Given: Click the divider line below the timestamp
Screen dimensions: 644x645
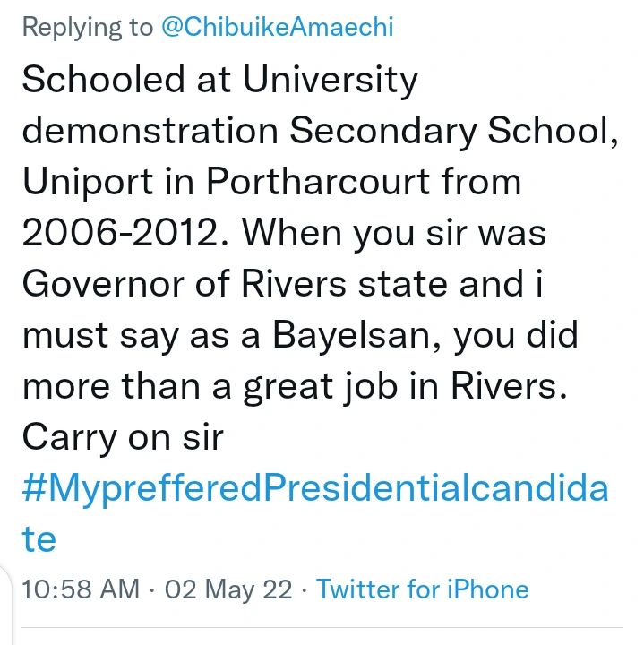Looking at the screenshot, I should pos(322,628).
